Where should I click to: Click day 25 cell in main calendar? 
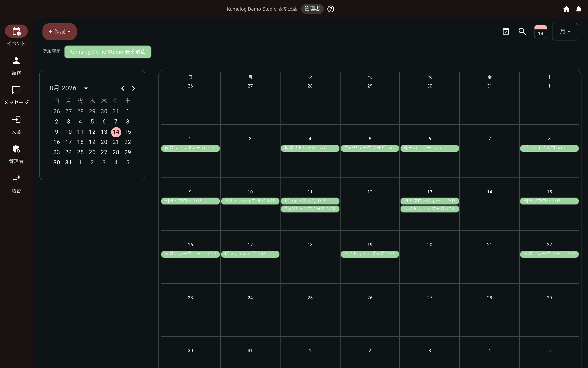(310, 310)
